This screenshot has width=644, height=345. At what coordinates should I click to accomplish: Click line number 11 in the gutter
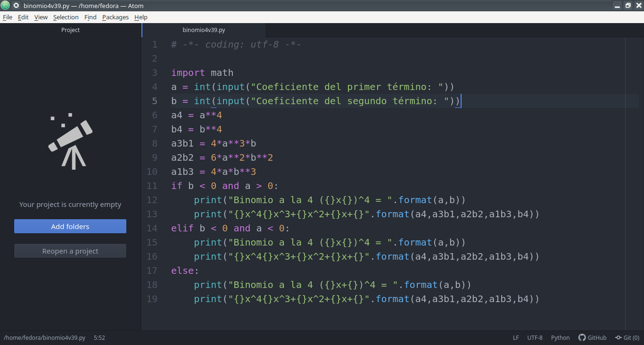(152, 186)
